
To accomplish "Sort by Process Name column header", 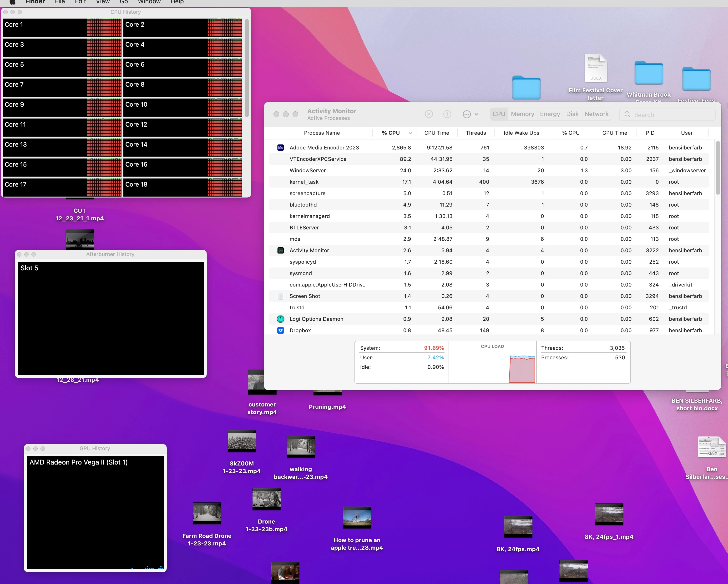I will 321,133.
